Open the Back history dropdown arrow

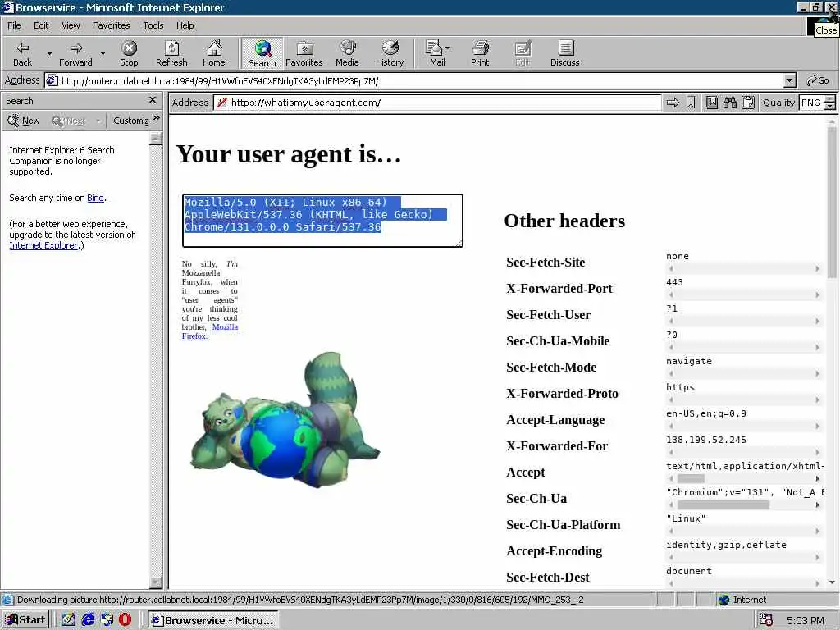coord(49,53)
